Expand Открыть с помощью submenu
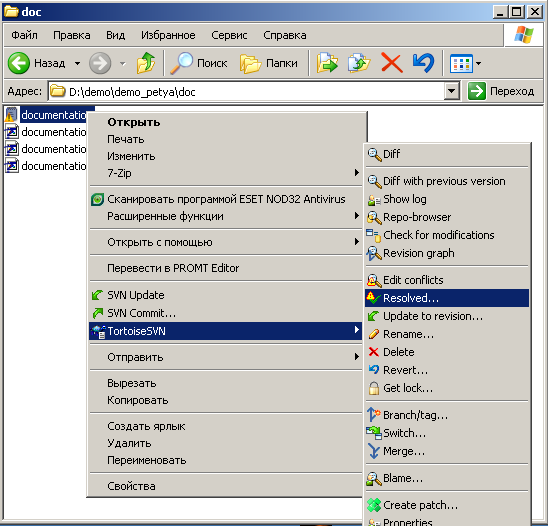 pos(225,242)
